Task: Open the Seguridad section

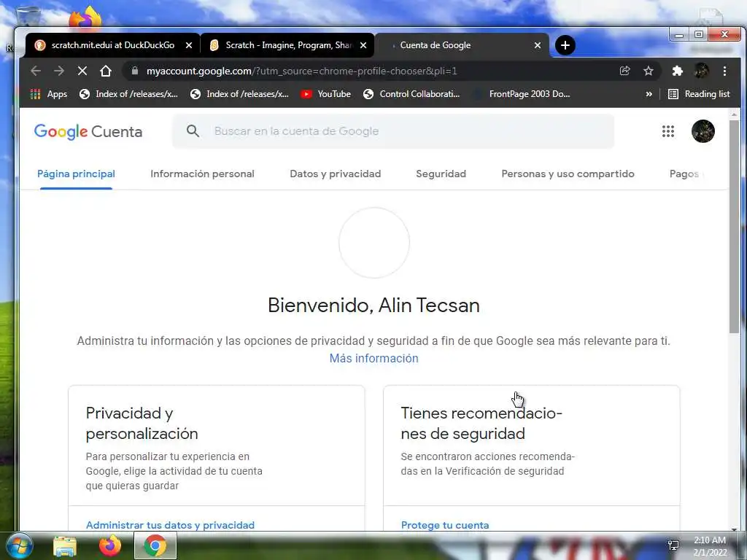Action: pos(441,174)
